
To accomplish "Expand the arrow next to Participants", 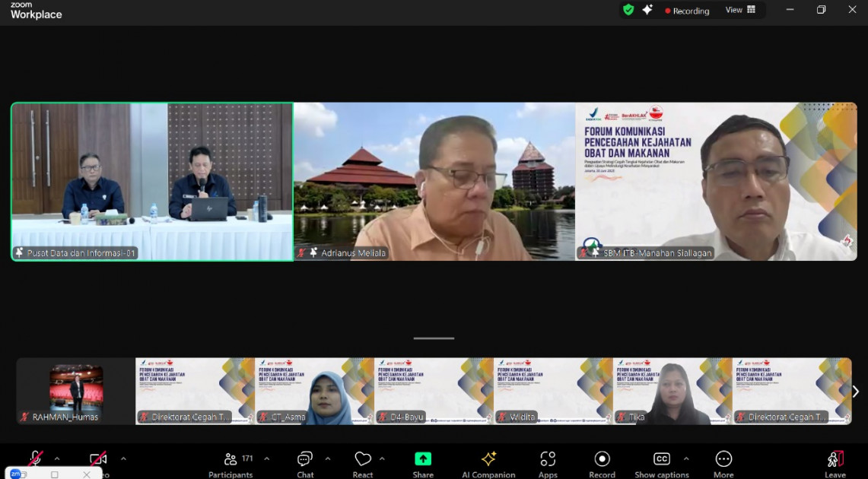I will coord(266,458).
